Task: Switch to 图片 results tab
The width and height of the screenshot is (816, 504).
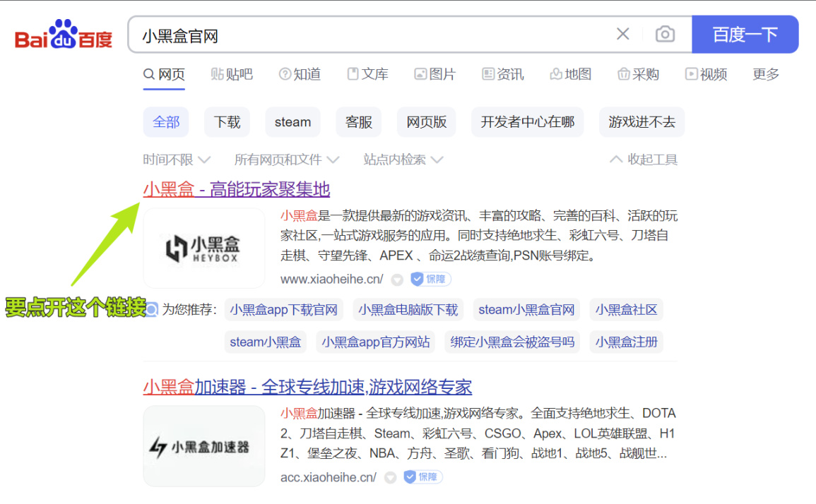Action: (435, 74)
